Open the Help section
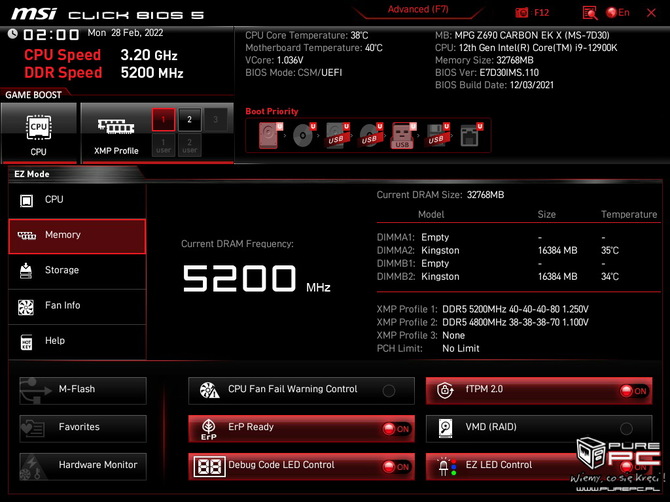The width and height of the screenshot is (670, 502). [x=77, y=341]
